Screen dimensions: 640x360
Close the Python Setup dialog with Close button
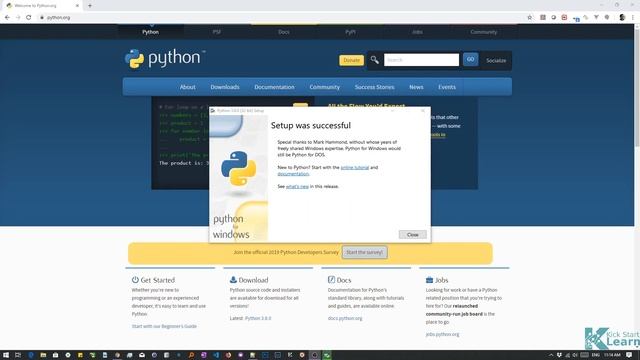pos(412,235)
